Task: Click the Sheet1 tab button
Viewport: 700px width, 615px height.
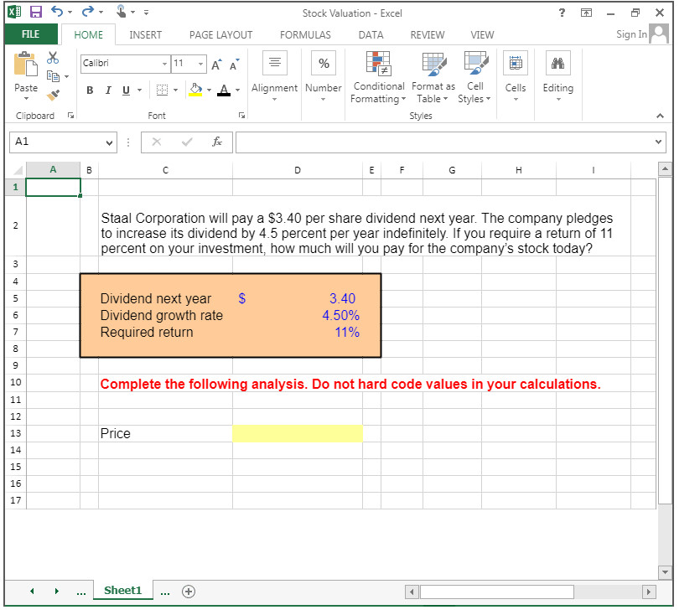Action: point(122,590)
